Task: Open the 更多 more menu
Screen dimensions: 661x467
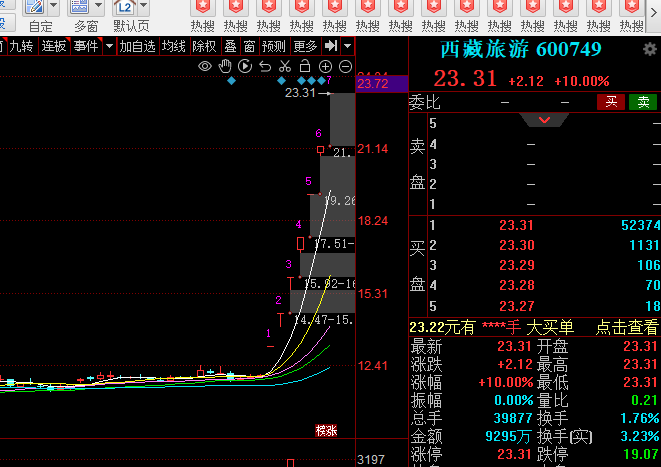Action: point(305,46)
